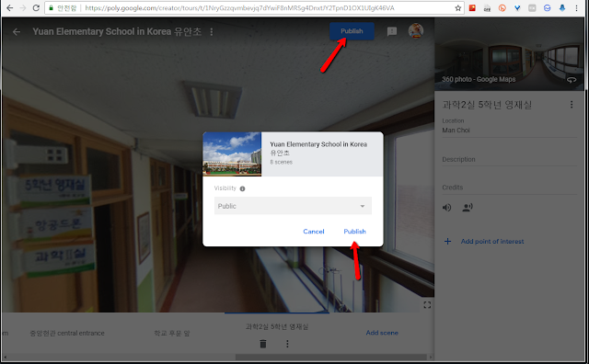Open the tour title more-options menu
Viewport: 589px width, 364px height.
pyautogui.click(x=212, y=32)
